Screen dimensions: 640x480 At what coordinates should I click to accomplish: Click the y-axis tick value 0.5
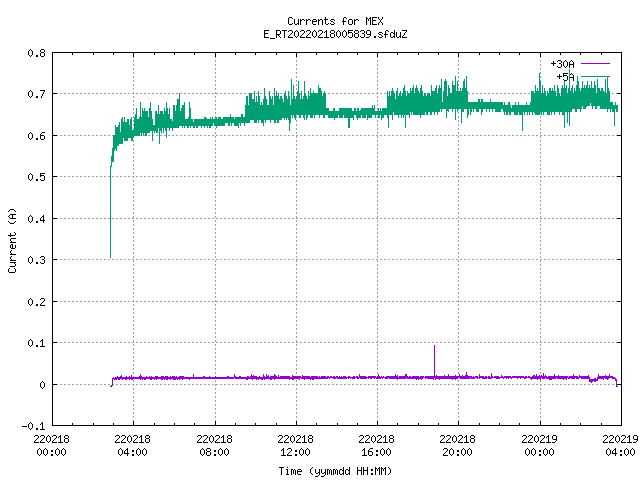(x=36, y=177)
